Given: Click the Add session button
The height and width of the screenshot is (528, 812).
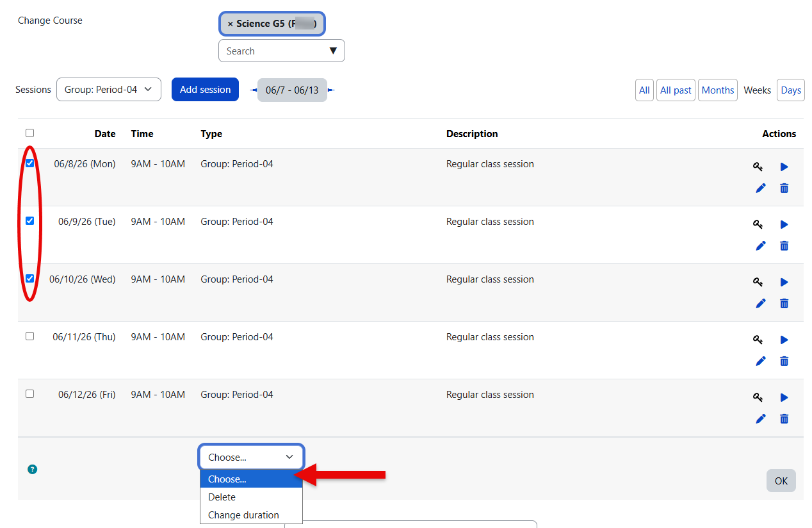Looking at the screenshot, I should click(x=205, y=90).
